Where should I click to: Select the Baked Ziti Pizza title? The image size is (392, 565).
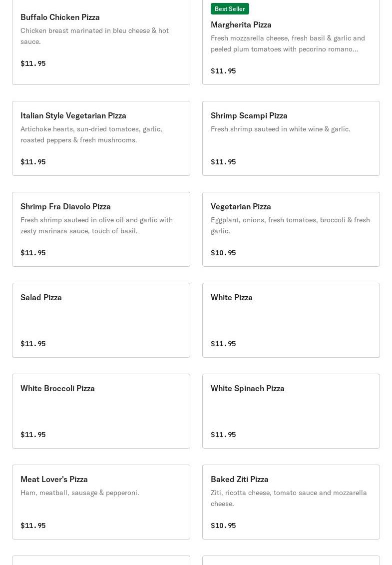[240, 479]
